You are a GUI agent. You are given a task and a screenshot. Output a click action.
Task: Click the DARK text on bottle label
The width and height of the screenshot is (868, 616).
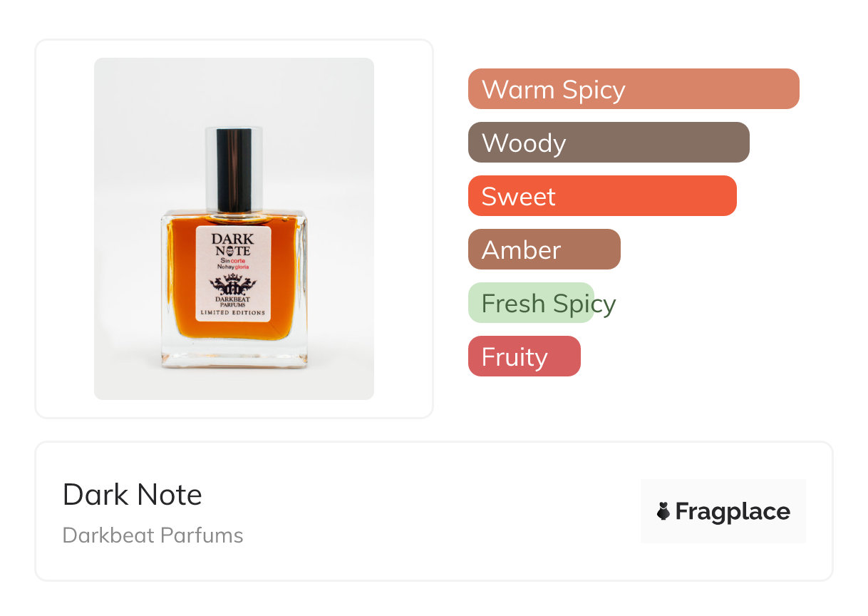pyautogui.click(x=232, y=238)
